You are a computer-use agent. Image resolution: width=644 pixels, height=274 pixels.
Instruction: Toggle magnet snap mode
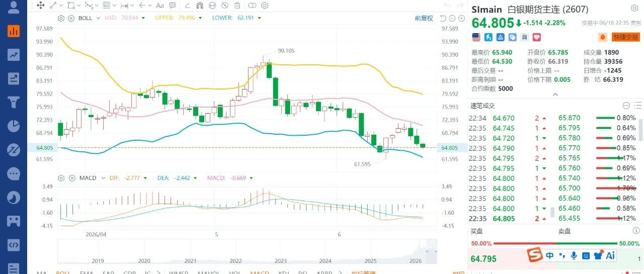click(x=200, y=6)
